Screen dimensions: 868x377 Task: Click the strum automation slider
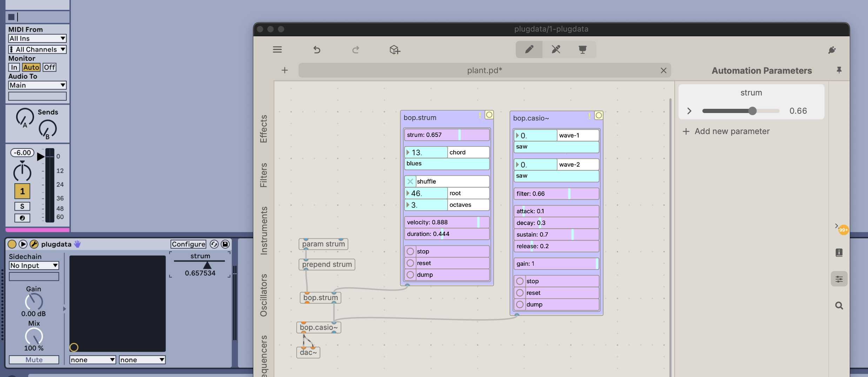click(741, 111)
